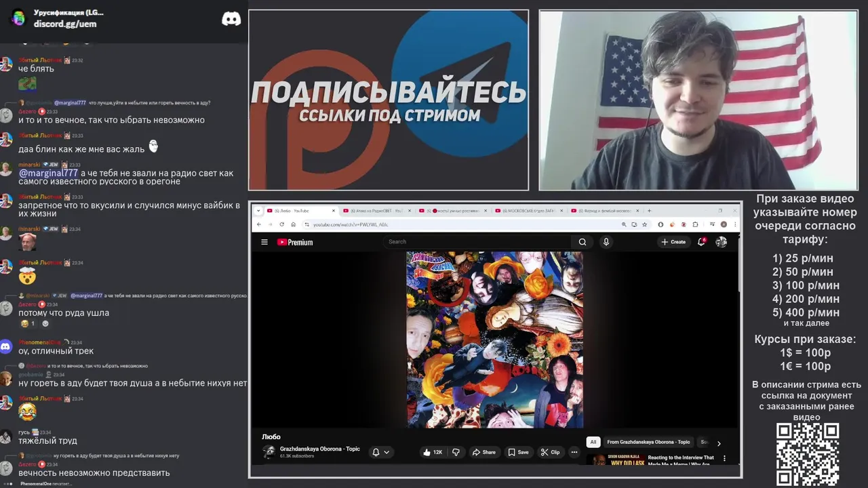Click the QR code in the overlay
Screen dimensions: 868x488
[807, 455]
